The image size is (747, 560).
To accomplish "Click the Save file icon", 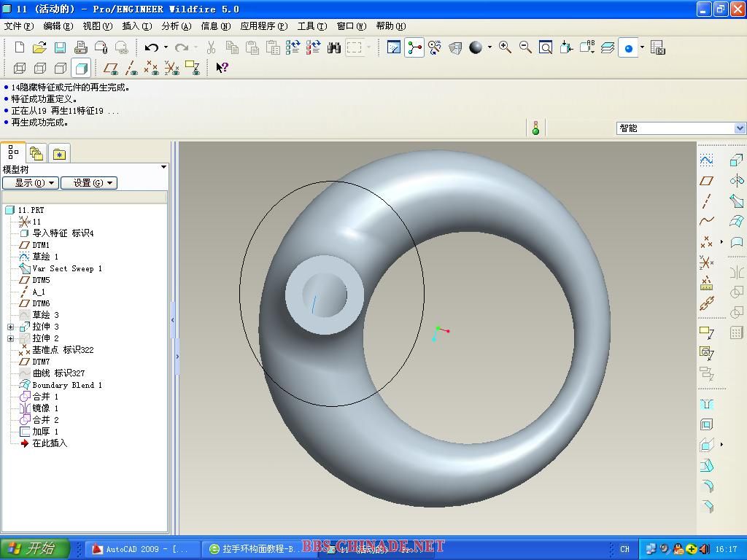I will (60, 48).
